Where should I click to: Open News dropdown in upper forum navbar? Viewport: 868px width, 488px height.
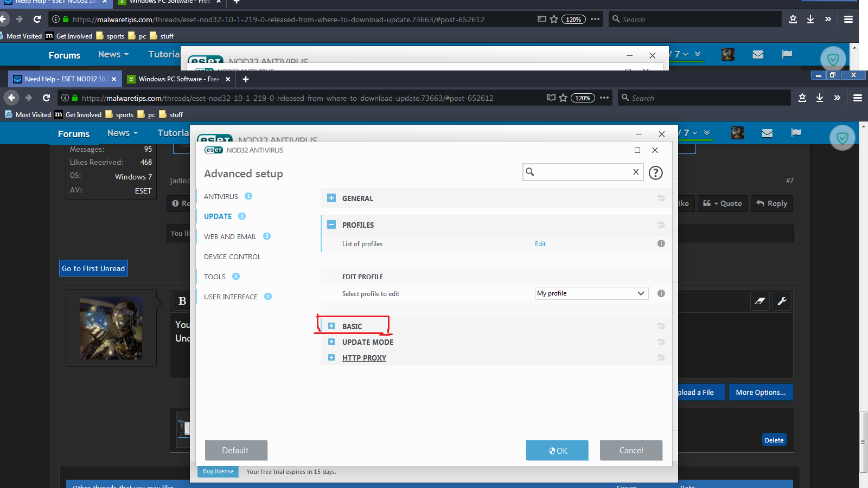click(113, 54)
